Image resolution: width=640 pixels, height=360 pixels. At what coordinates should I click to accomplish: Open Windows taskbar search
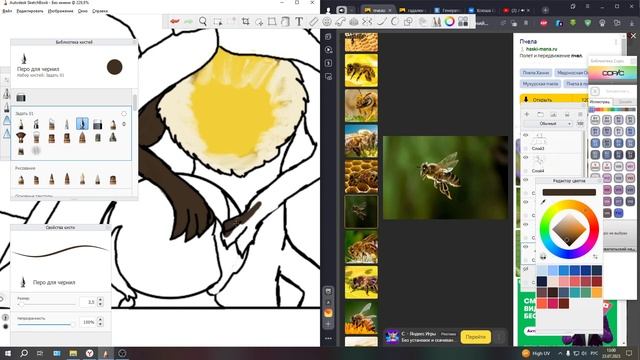pos(24,353)
